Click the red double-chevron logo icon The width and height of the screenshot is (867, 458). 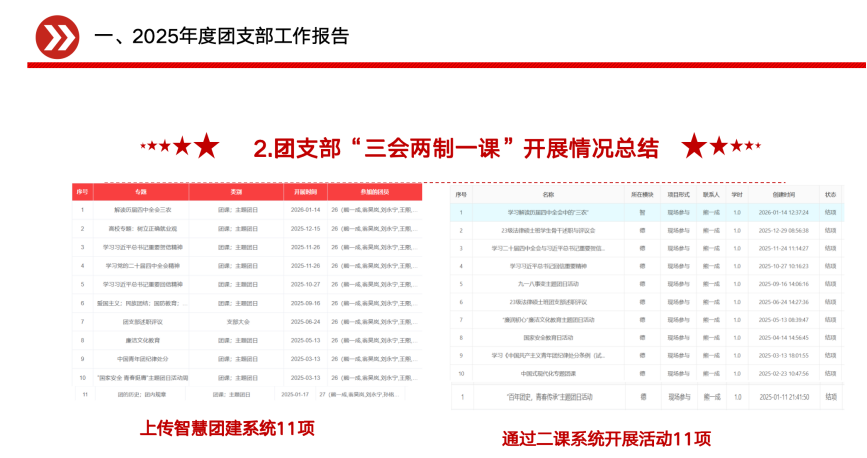pos(56,38)
